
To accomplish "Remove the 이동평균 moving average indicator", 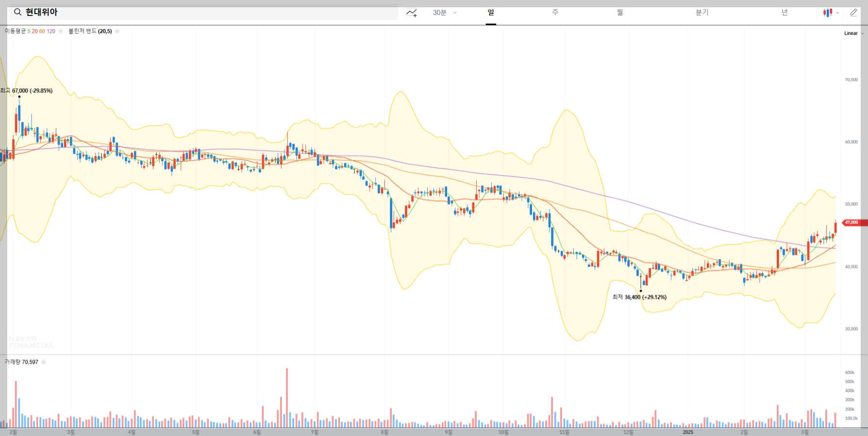I will (61, 31).
